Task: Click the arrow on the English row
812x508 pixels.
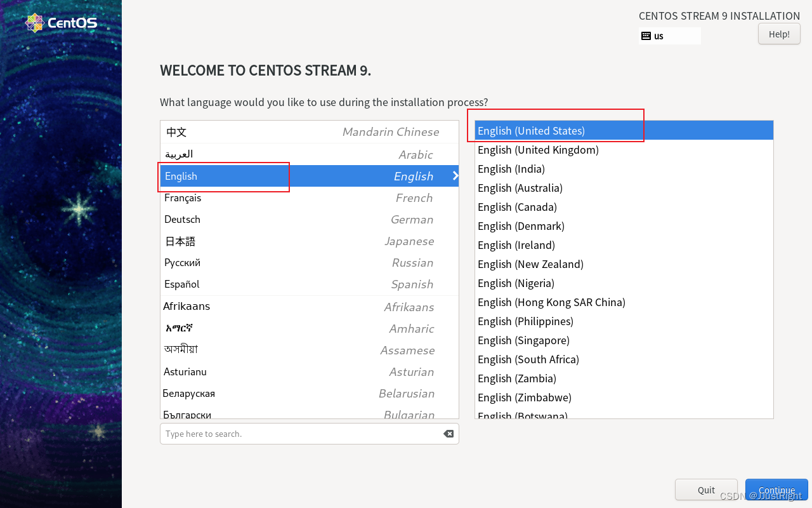Action: click(455, 176)
